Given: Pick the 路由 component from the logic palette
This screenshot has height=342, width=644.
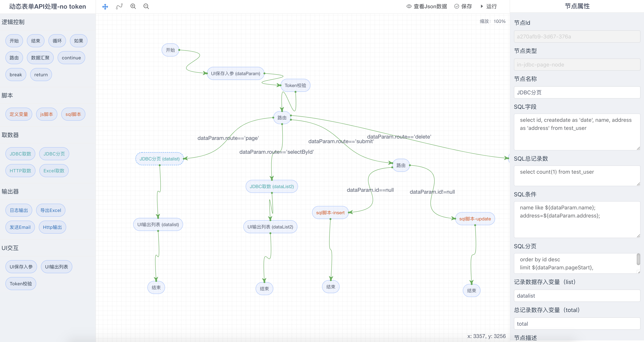Looking at the screenshot, I should point(14,58).
